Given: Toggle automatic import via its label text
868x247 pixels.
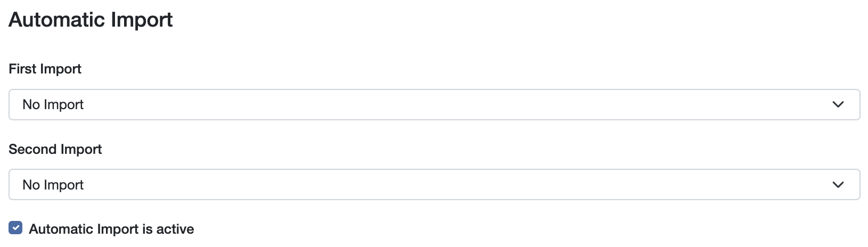Looking at the screenshot, I should [x=111, y=229].
